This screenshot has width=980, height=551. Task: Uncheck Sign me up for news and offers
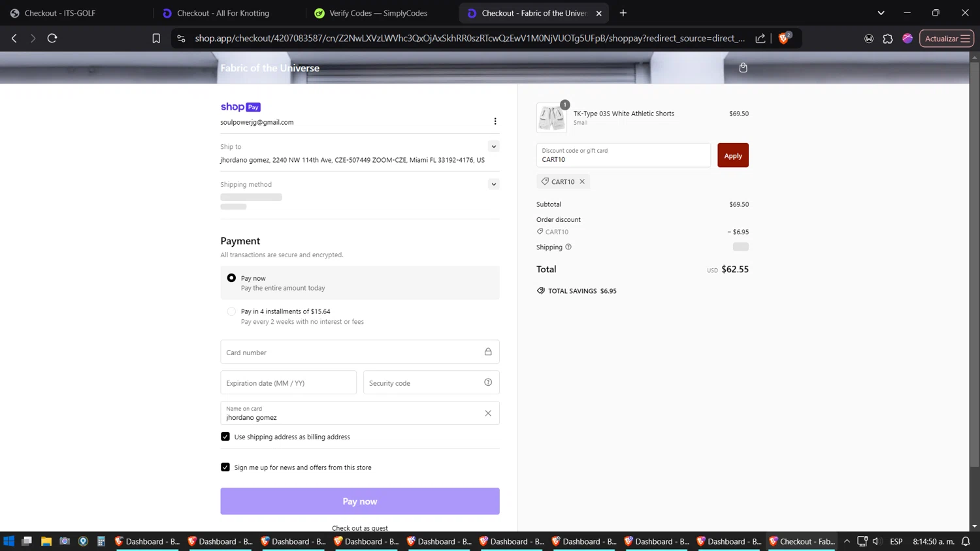225,467
